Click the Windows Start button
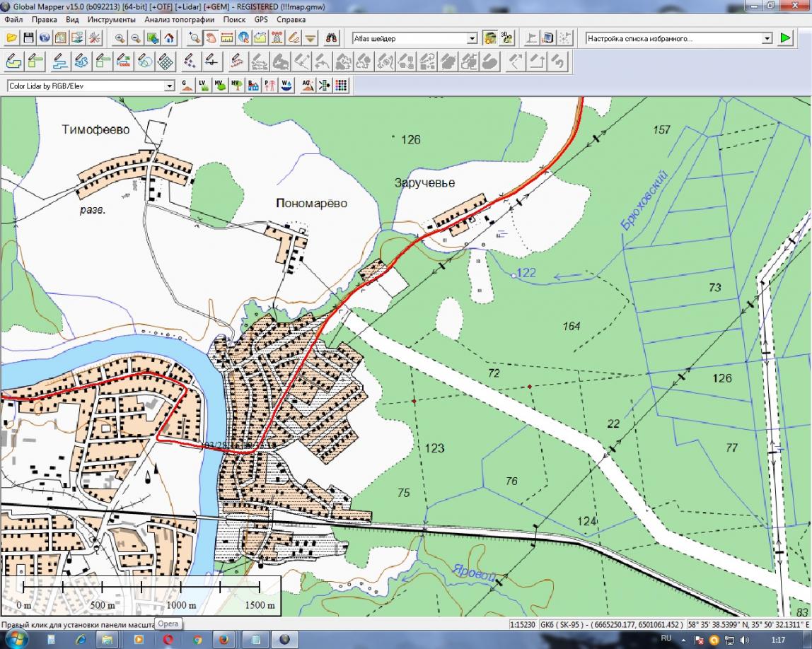 (16, 639)
